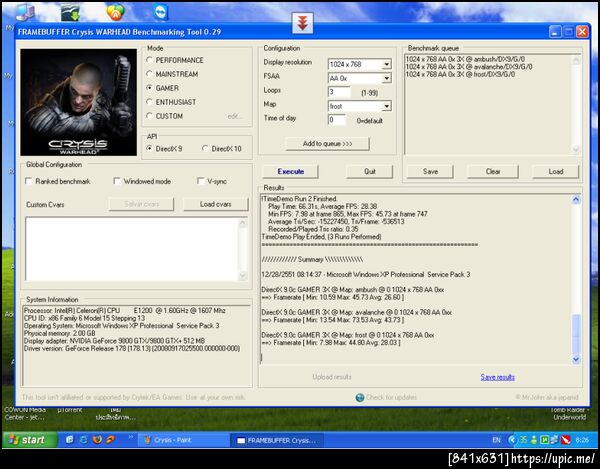This screenshot has height=469, width=600.
Task: Click the Check for updates icon
Action: click(x=360, y=397)
